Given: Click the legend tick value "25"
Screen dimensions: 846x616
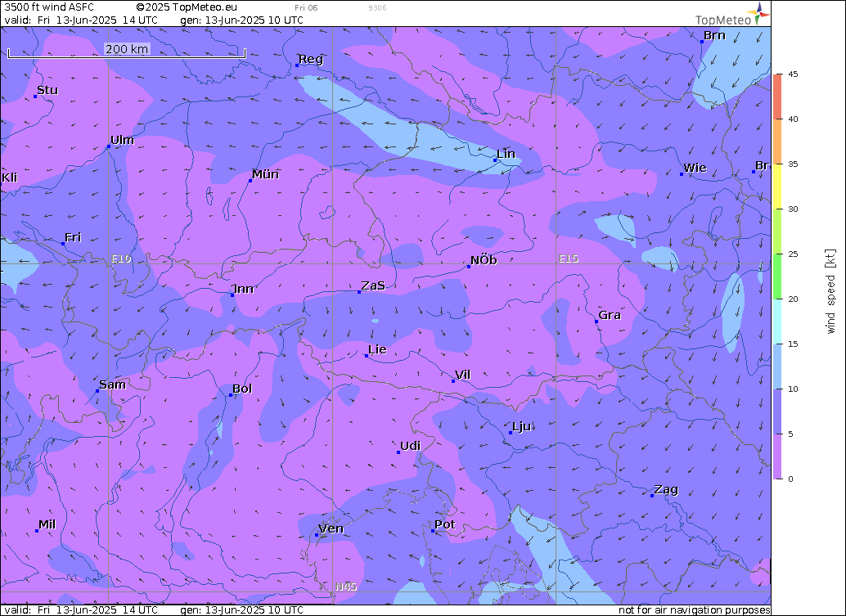Looking at the screenshot, I should pyautogui.click(x=793, y=254).
